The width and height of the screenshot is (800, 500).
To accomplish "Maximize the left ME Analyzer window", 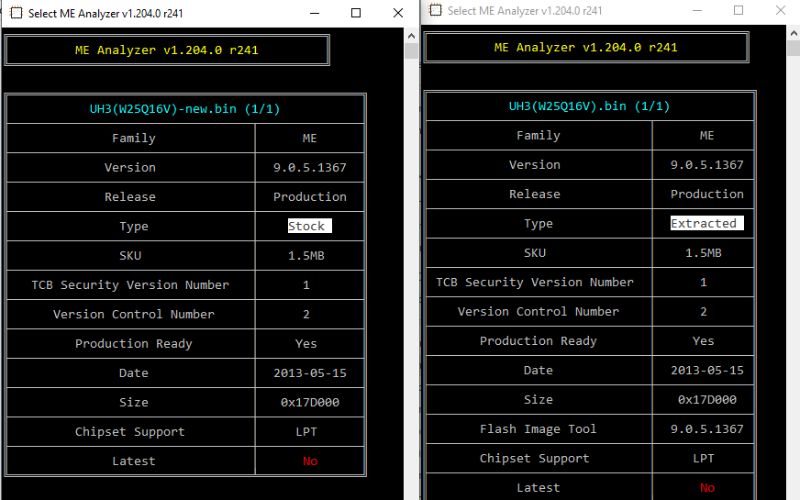I will [356, 13].
